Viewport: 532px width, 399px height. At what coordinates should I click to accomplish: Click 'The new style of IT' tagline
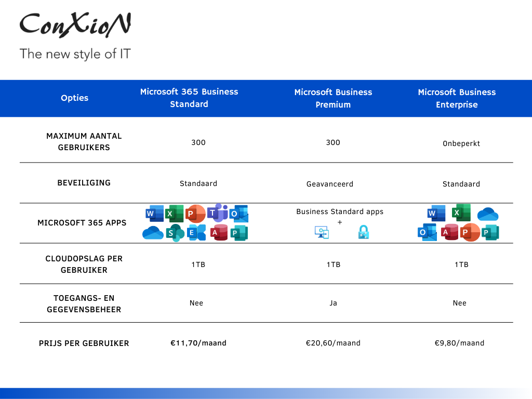pyautogui.click(x=75, y=54)
